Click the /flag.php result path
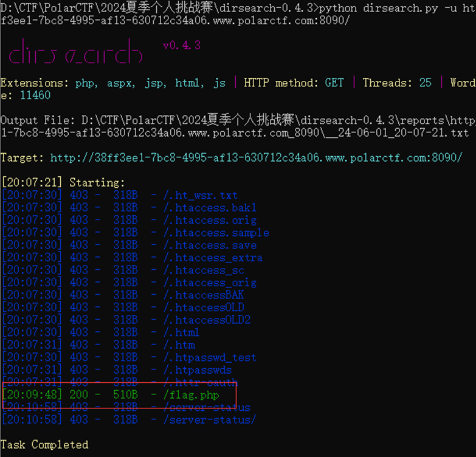 coord(190,395)
